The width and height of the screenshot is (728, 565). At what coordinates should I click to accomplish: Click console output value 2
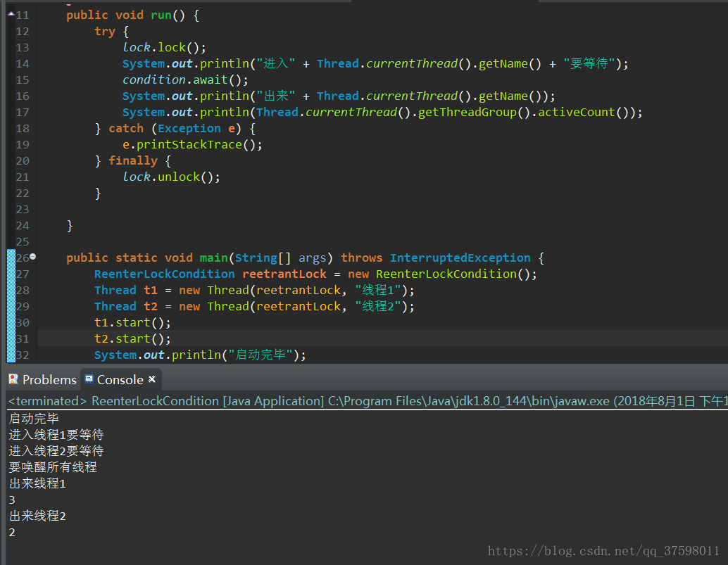12,533
